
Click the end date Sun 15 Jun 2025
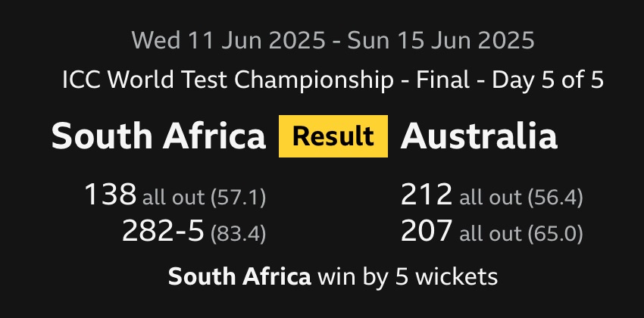click(x=441, y=40)
